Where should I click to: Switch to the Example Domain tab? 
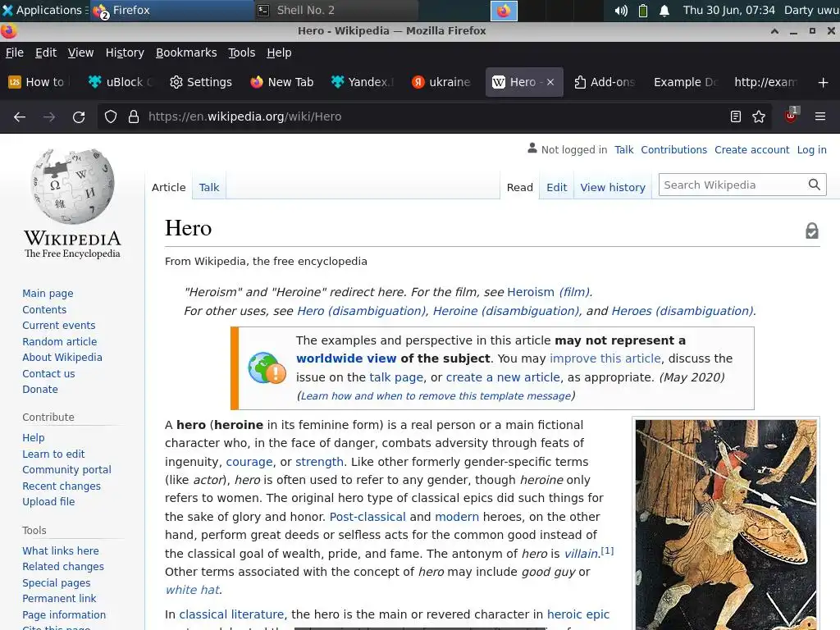pos(685,83)
